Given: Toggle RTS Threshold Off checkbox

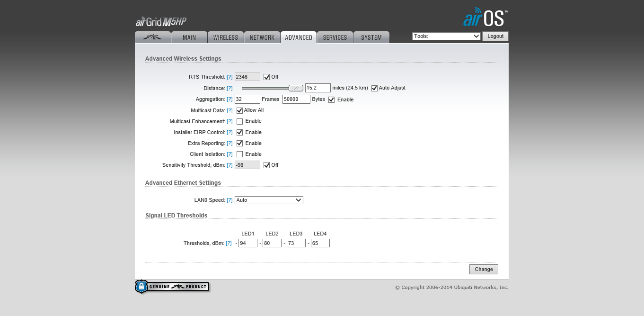Looking at the screenshot, I should 266,77.
